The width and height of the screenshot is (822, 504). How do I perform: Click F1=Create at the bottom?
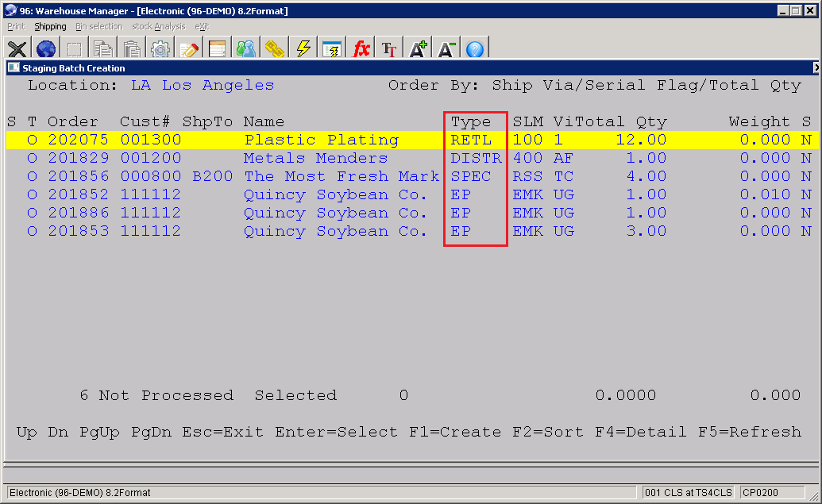click(455, 433)
